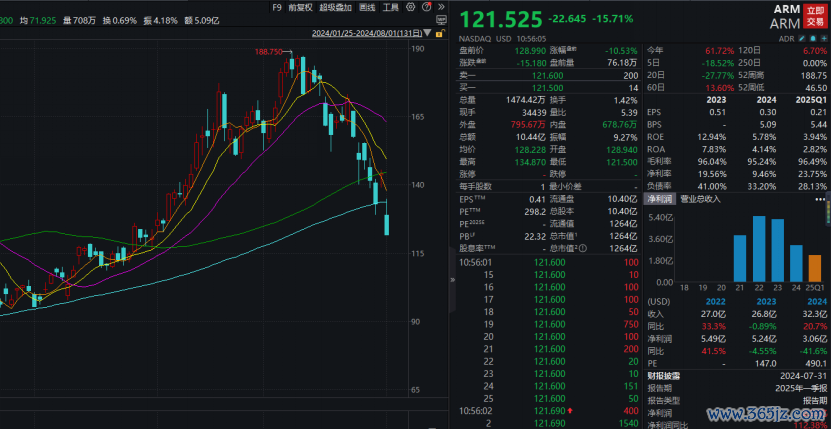The width and height of the screenshot is (831, 429).
Task: Click the 20日 change -27.77%
Action: (718, 76)
